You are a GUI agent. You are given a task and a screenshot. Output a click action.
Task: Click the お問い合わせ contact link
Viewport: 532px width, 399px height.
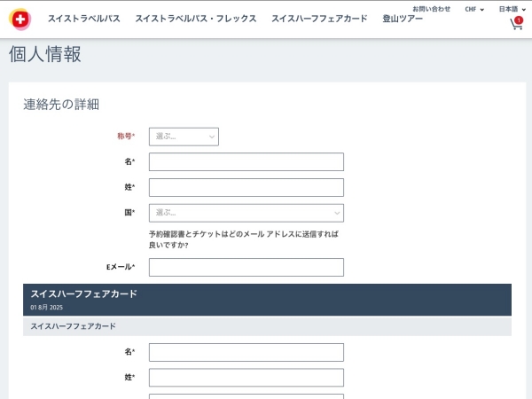click(431, 9)
